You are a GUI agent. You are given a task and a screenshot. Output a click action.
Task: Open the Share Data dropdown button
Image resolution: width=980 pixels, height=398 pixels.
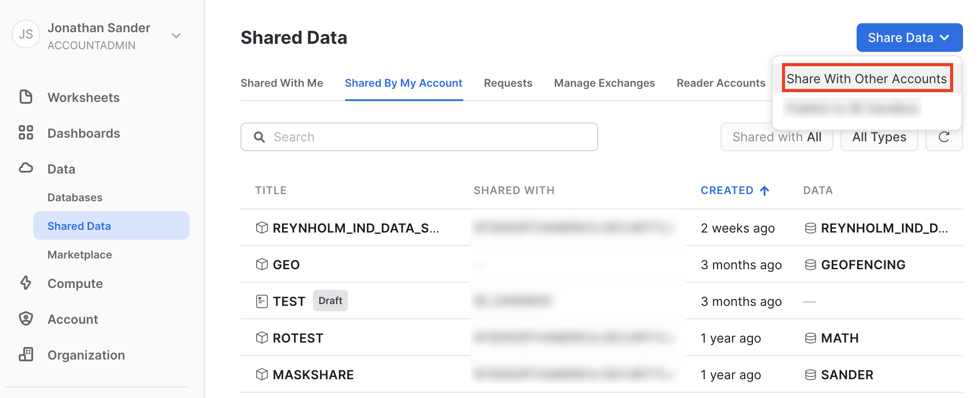909,38
